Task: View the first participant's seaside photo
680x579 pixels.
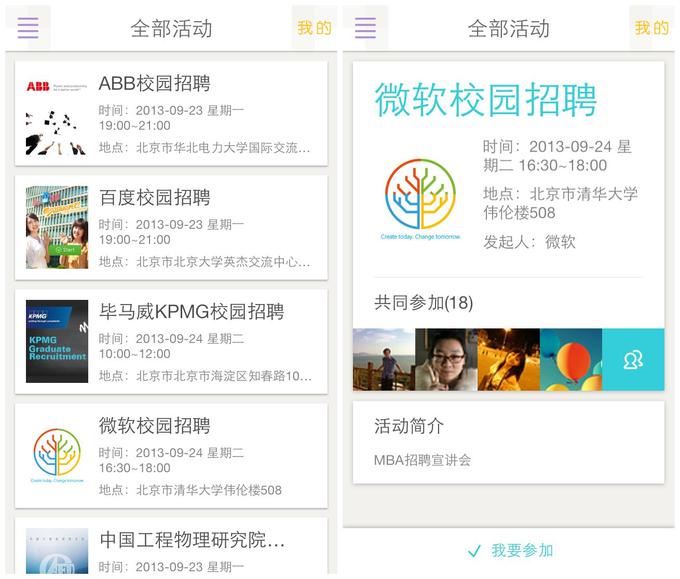Action: pos(384,360)
